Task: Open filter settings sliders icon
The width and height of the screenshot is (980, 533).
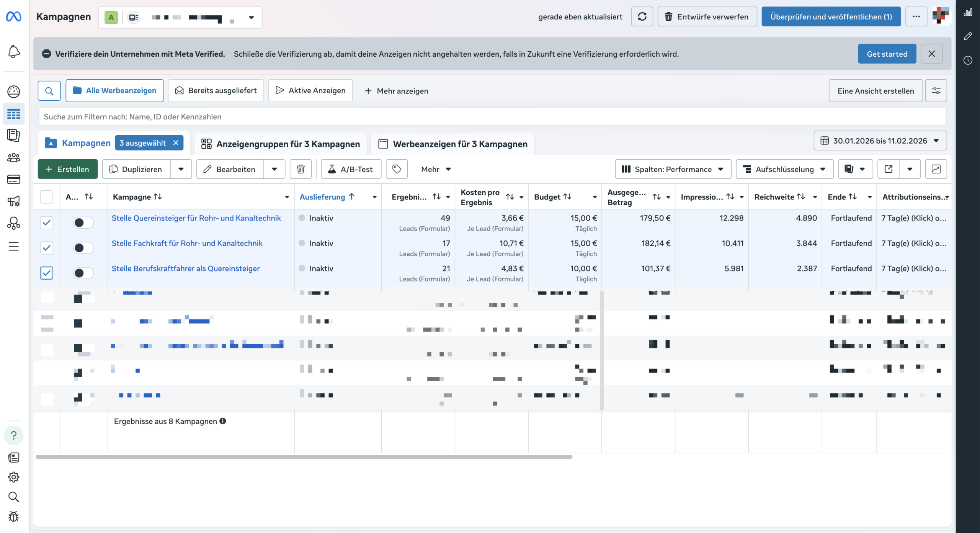Action: pos(936,91)
